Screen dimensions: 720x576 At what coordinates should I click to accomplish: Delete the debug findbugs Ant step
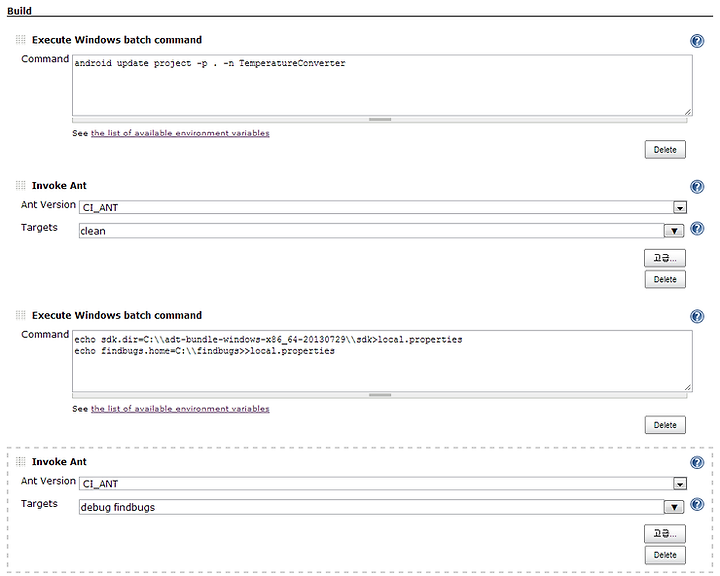tap(665, 555)
